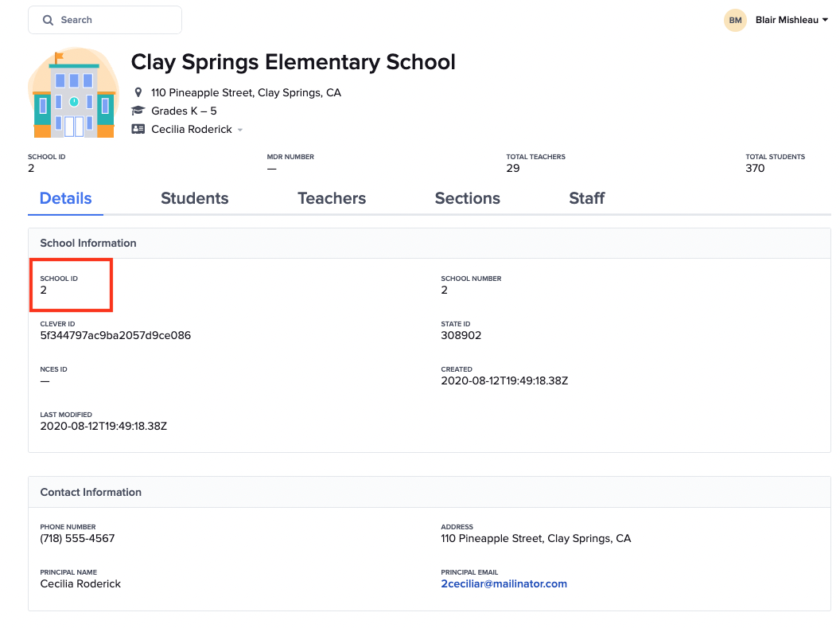The width and height of the screenshot is (840, 628).
Task: Go to the Sections tab
Action: click(467, 199)
